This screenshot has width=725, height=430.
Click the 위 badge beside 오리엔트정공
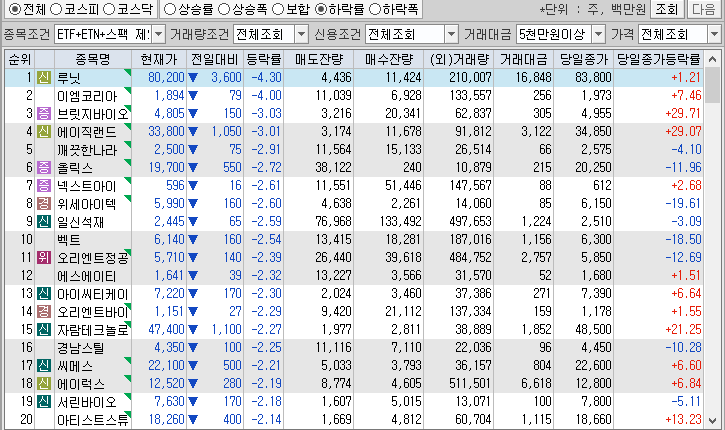coord(44,257)
